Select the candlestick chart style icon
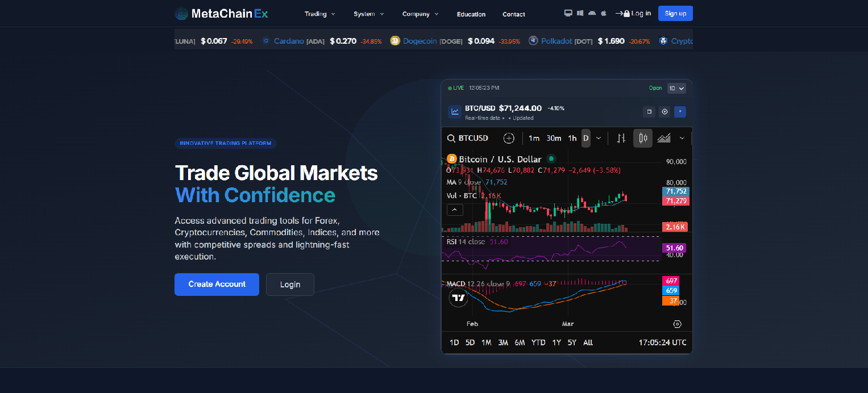 pos(643,138)
